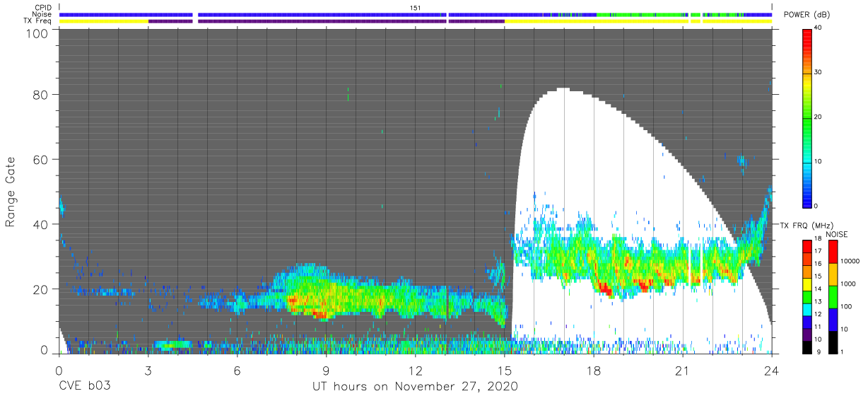Click the purple segment of the TX FRQ legend
The image size is (868, 401).
point(807,333)
